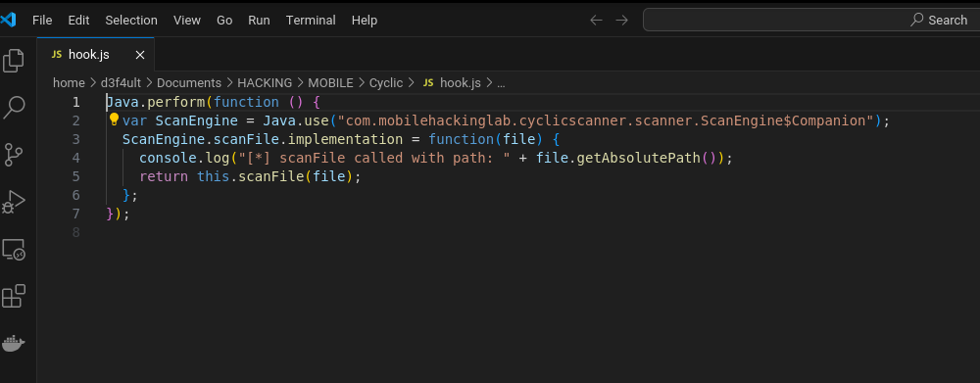
Task: Click the HACKING breadcrumb segment
Action: point(265,82)
